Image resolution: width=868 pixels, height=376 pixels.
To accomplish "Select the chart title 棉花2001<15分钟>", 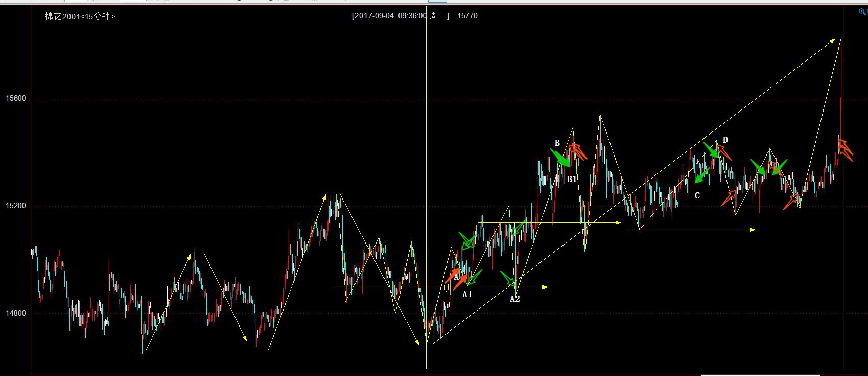I will [80, 16].
